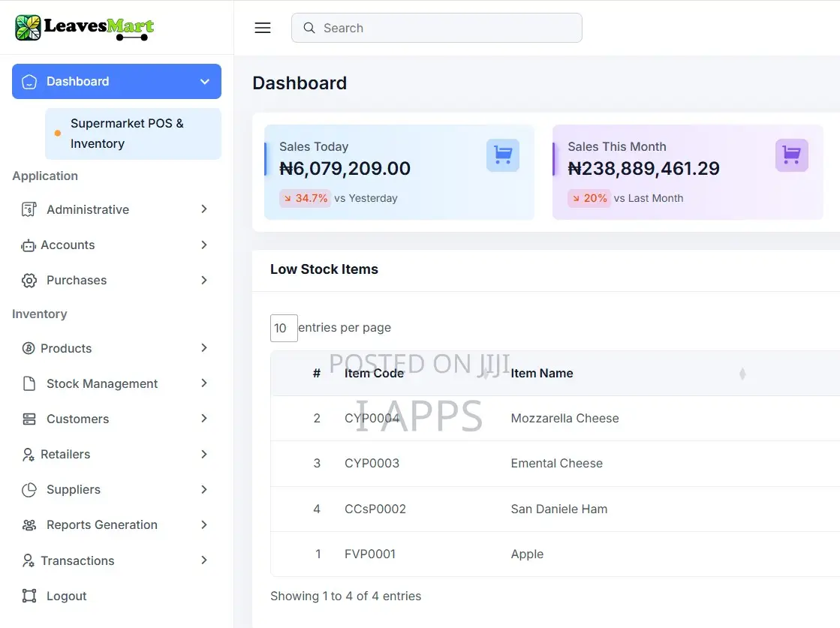Click the 34.7% vs Yesterday badge
Screen dimensions: 840x628
tap(305, 199)
